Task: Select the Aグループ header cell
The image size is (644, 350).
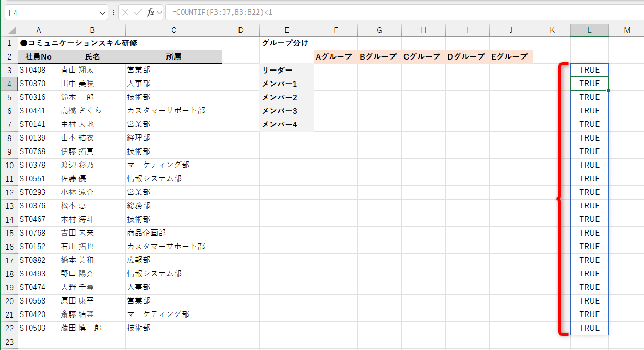Action: (336, 57)
